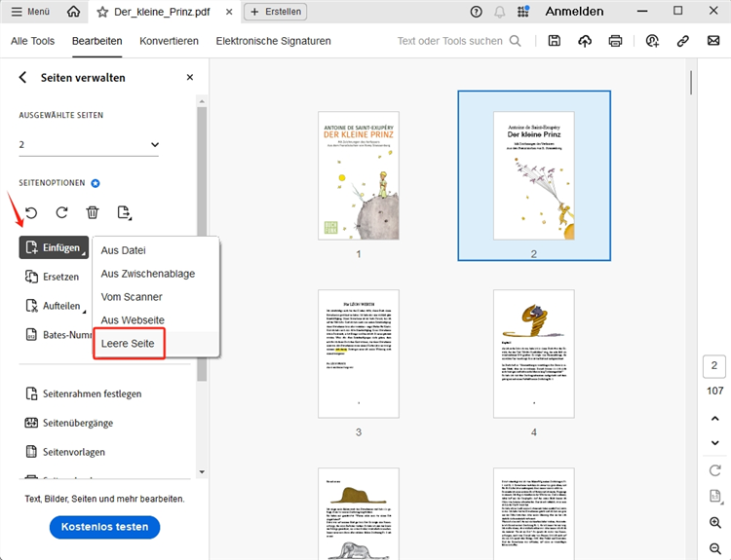The width and height of the screenshot is (731, 560).
Task: Star the Der_kleine_Prinz.pdf document
Action: point(102,12)
